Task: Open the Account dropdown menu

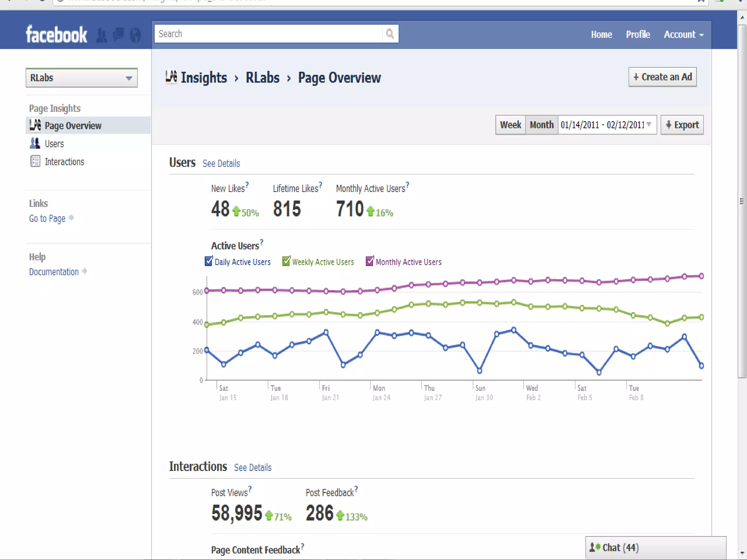Action: click(x=683, y=35)
